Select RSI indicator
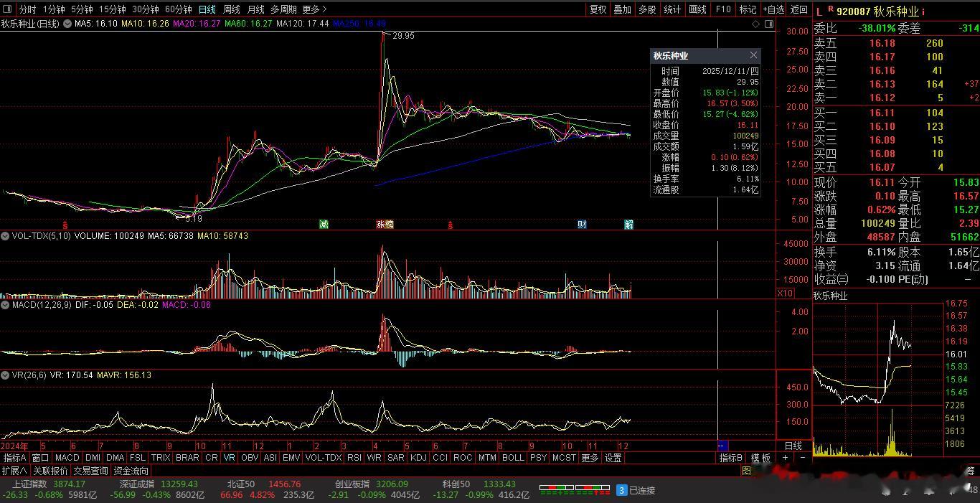This screenshot has width=980, height=503. coord(354,458)
